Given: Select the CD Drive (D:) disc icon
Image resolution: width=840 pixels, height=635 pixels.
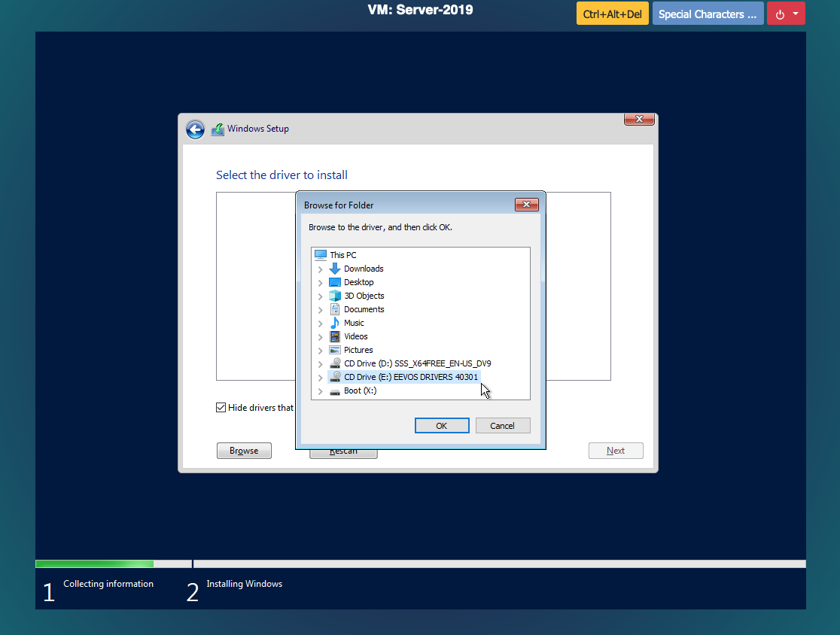Looking at the screenshot, I should click(335, 363).
